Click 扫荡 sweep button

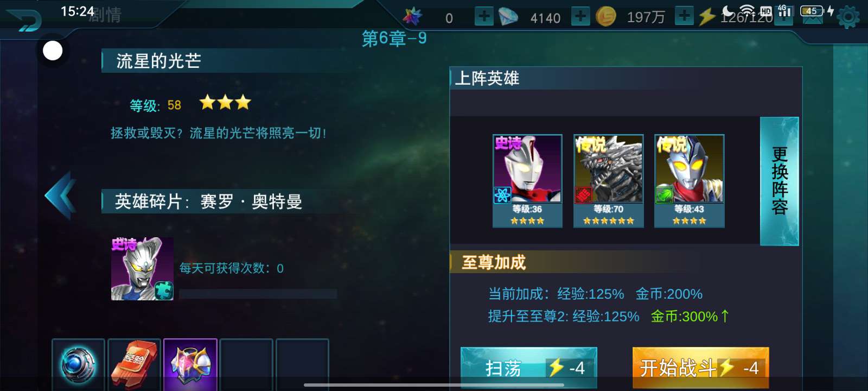pyautogui.click(x=529, y=368)
